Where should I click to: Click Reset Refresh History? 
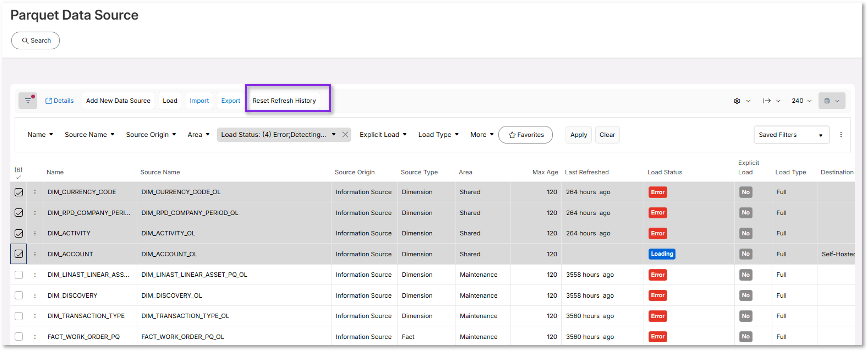pos(284,101)
